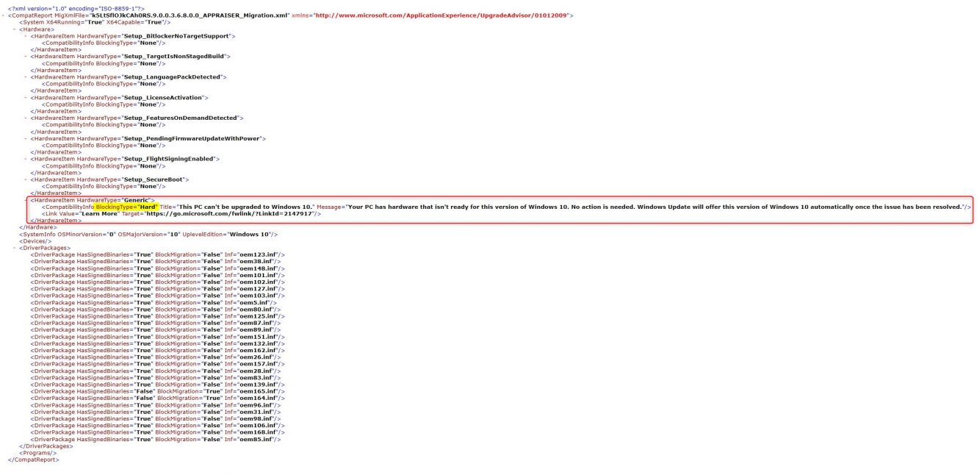980x475 pixels.
Task: Collapse the Setup_SecureBoot hardware item
Action: click(x=26, y=179)
